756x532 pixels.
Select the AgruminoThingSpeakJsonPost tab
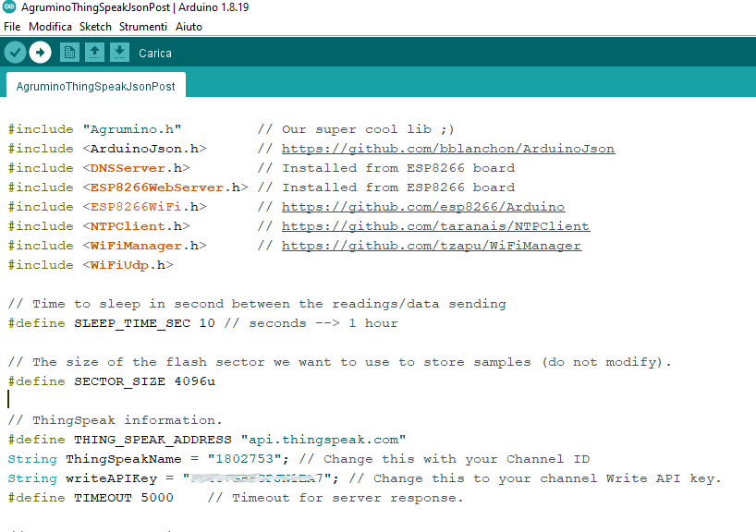[x=95, y=86]
